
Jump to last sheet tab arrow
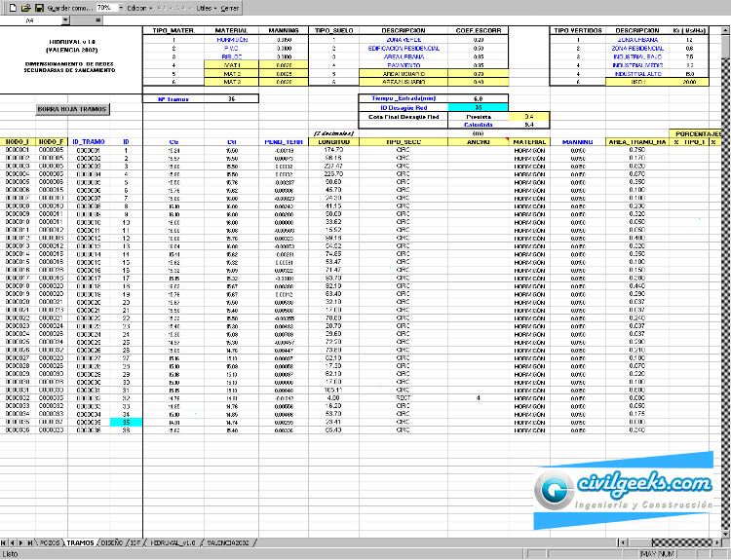pyautogui.click(x=28, y=541)
